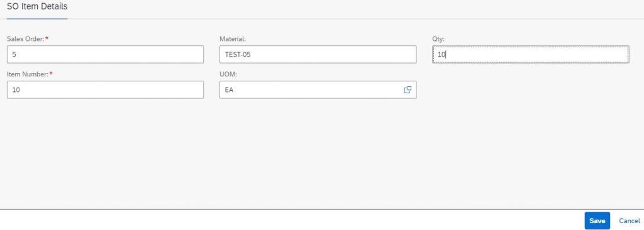Click the red asterisk beside Sales Order

click(47, 38)
